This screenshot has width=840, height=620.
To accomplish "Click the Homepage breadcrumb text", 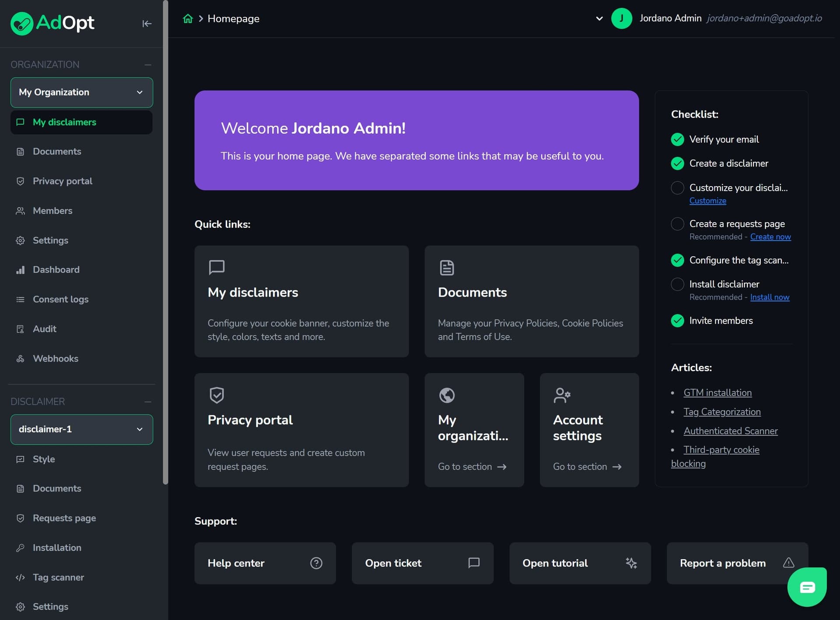I will coord(233,18).
